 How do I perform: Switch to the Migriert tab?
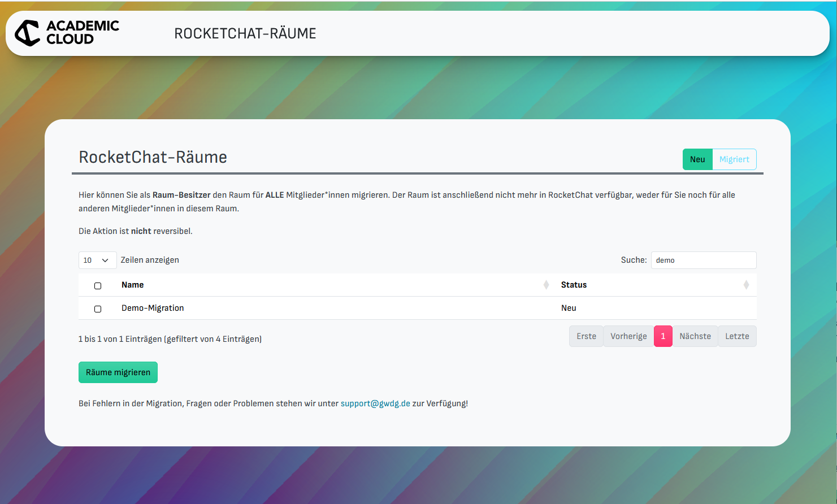[x=734, y=159]
